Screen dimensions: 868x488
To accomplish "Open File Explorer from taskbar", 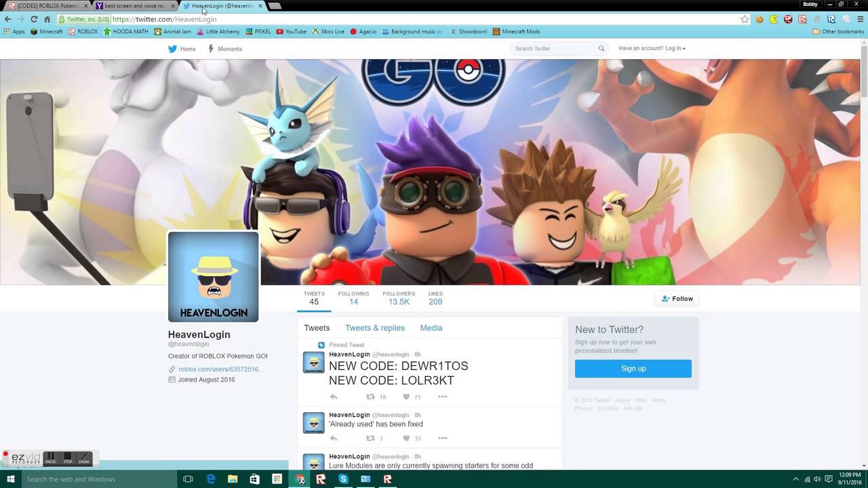I will (233, 479).
